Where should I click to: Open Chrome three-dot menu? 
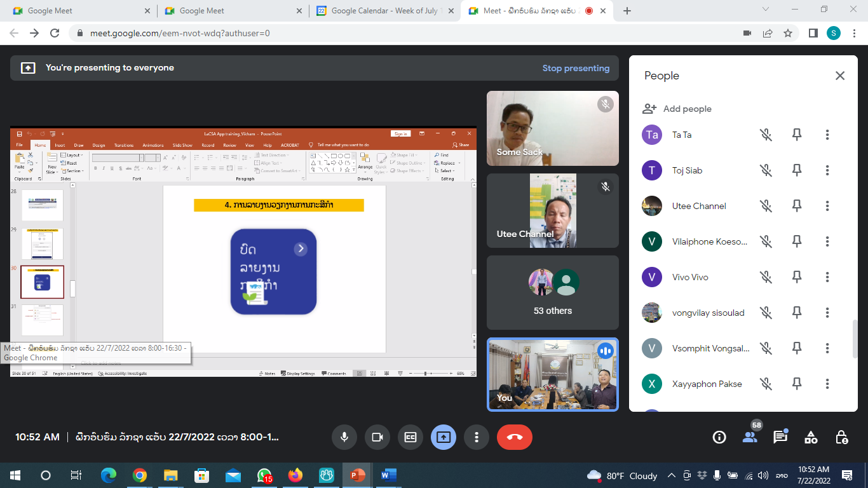854,33
